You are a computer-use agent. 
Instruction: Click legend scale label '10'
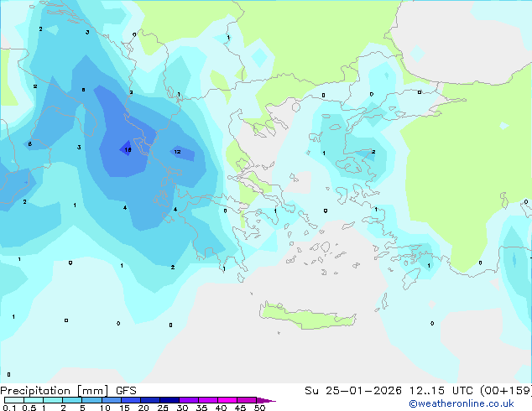point(105,408)
